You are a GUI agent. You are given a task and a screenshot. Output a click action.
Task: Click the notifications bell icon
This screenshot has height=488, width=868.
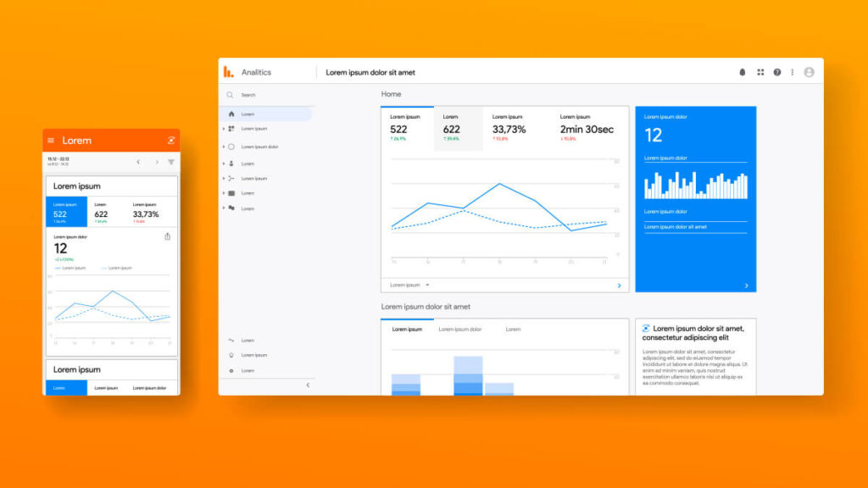[x=743, y=73]
